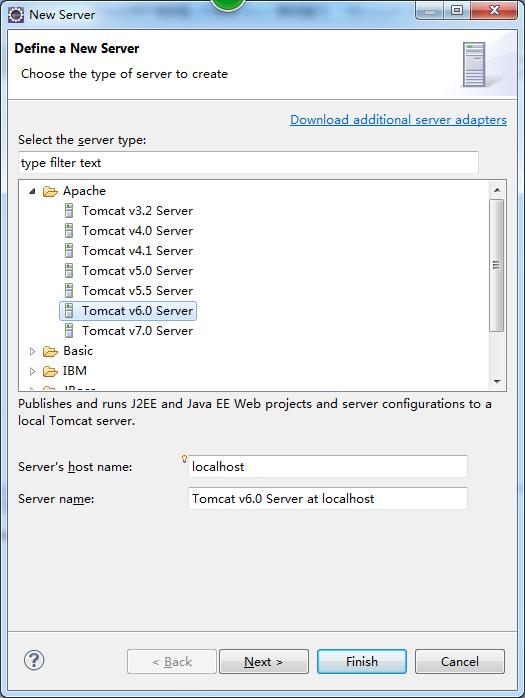
Task: Click the Tomcat v3.2 Server icon
Action: 69,211
